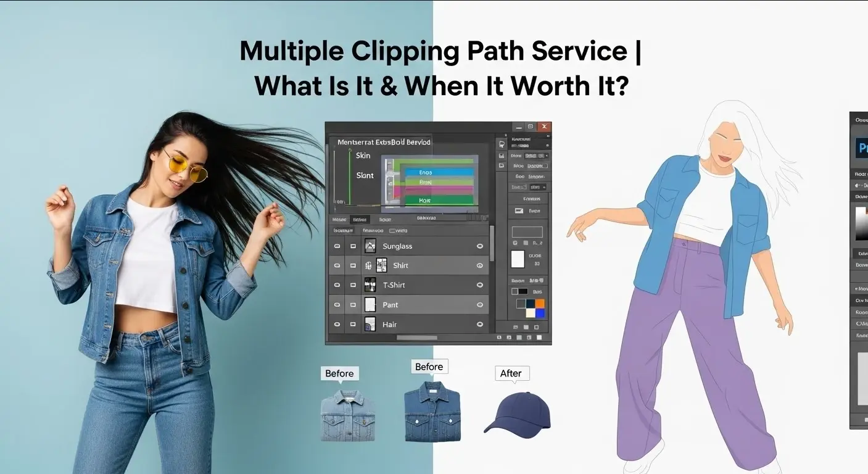Click the folder icon above the layer list

pos(501,164)
